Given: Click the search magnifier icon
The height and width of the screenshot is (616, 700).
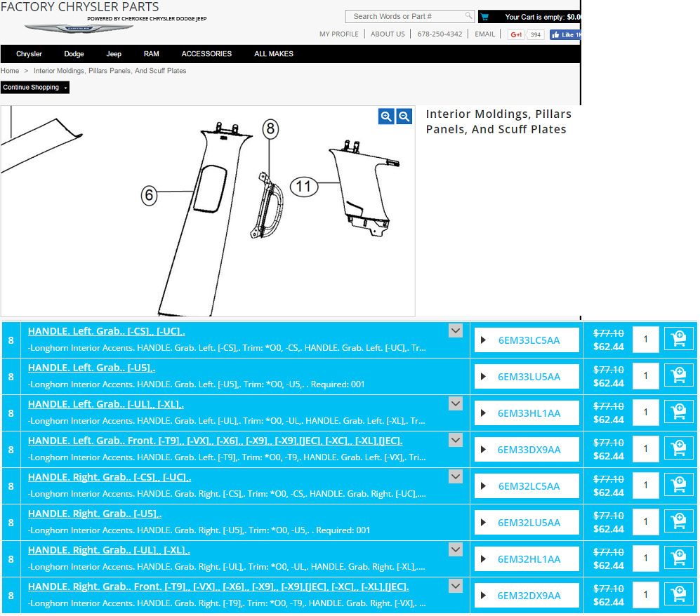Looking at the screenshot, I should pos(468,15).
